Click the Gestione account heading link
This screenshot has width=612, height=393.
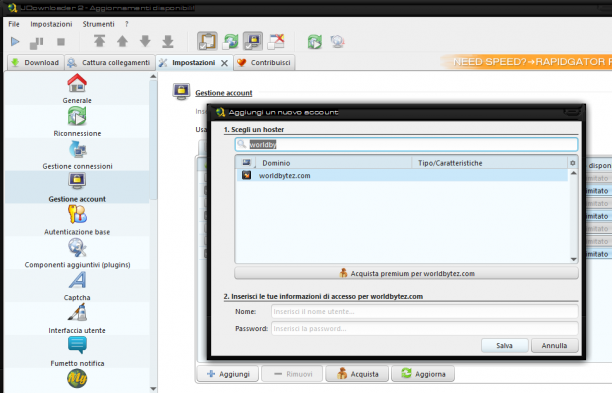point(224,93)
